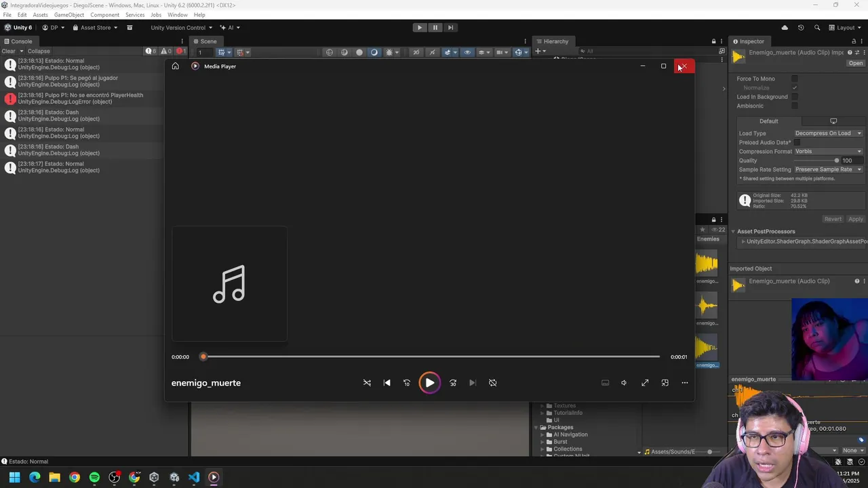Viewport: 868px width, 488px height.
Task: Expand UnityEditor.ShaderGraph postprocessor entry
Action: coord(743,241)
